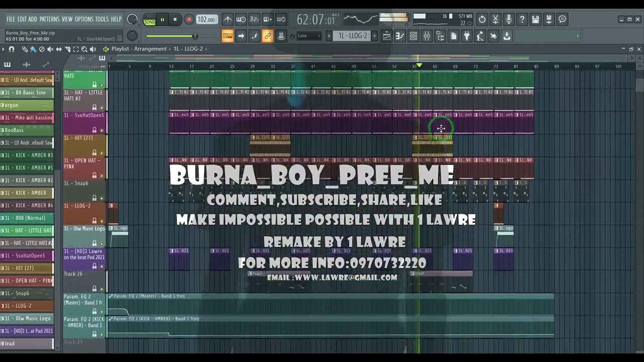Toggle the metronome icon
Image resolution: width=644 pixels, height=362 pixels.
coord(228,20)
